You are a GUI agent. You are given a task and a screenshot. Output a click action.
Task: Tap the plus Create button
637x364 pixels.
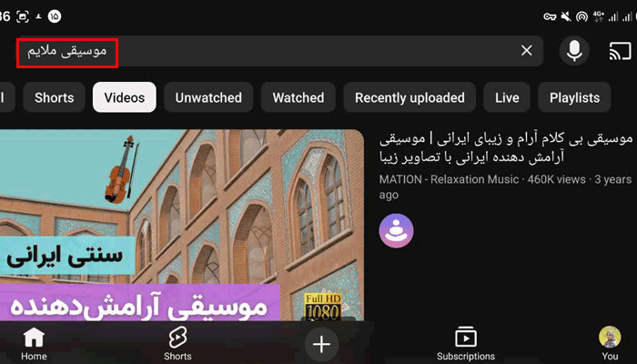point(321,345)
